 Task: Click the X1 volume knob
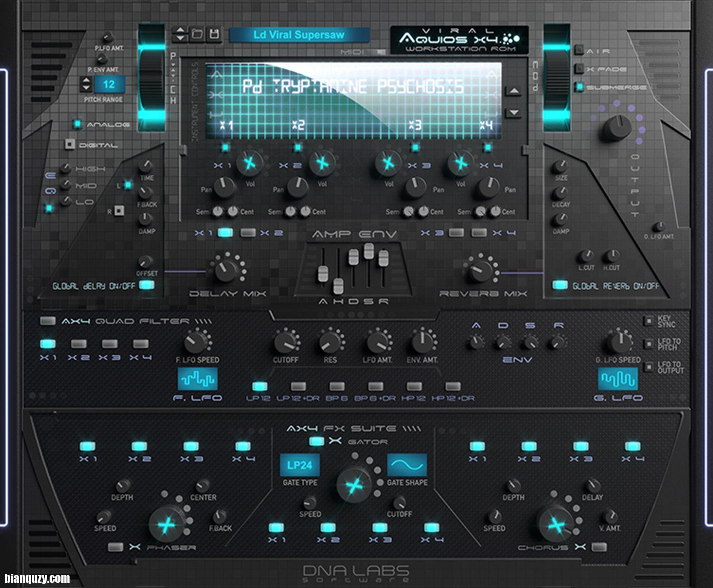click(x=249, y=163)
